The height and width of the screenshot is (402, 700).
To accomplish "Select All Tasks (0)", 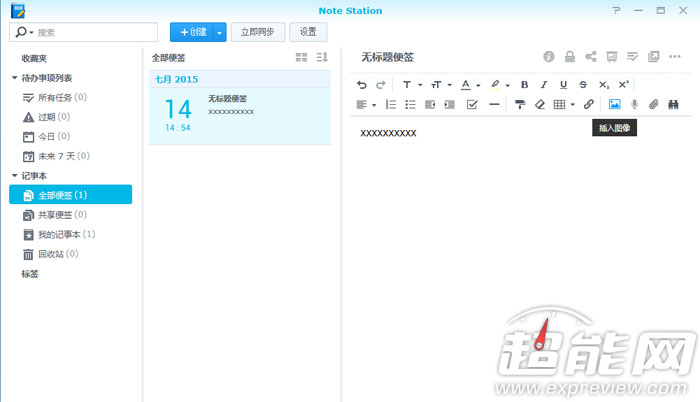I will (x=54, y=97).
